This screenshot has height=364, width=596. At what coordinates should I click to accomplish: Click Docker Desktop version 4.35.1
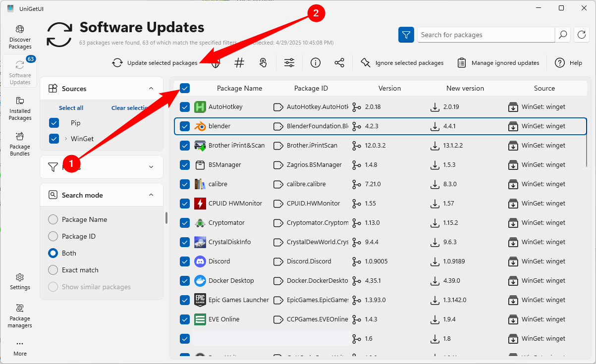click(373, 280)
